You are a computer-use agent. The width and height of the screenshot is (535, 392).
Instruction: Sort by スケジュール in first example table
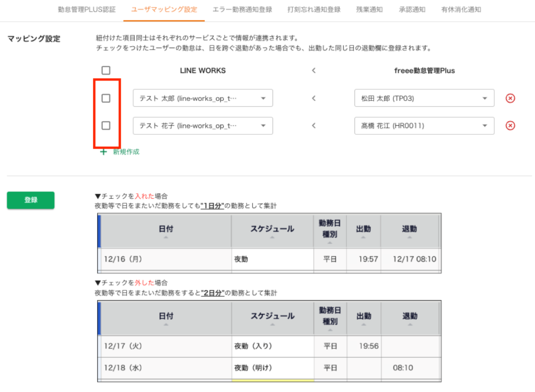coord(272,231)
